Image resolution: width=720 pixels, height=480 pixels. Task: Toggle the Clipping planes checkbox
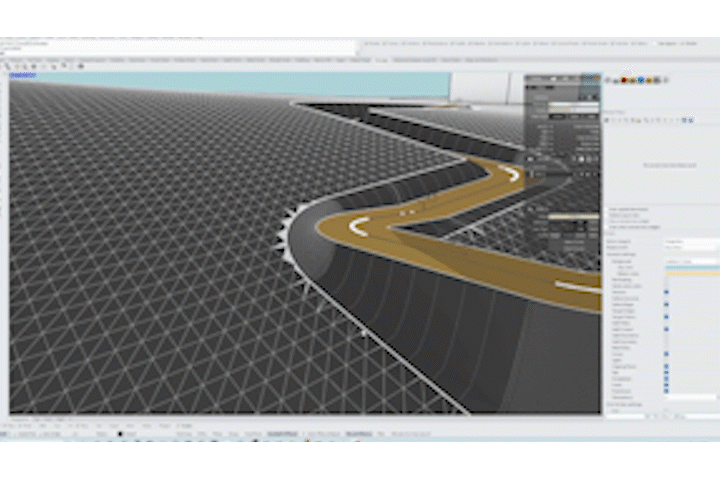(x=666, y=367)
